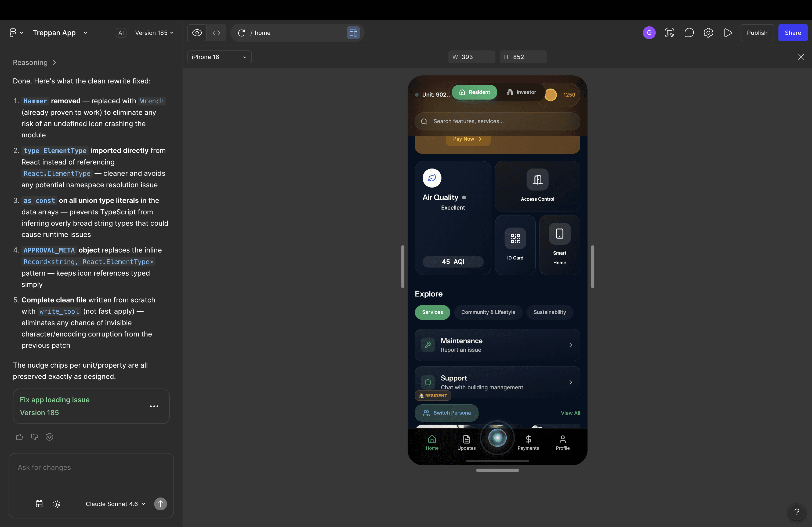Toggle preview mode eye icon

point(197,33)
